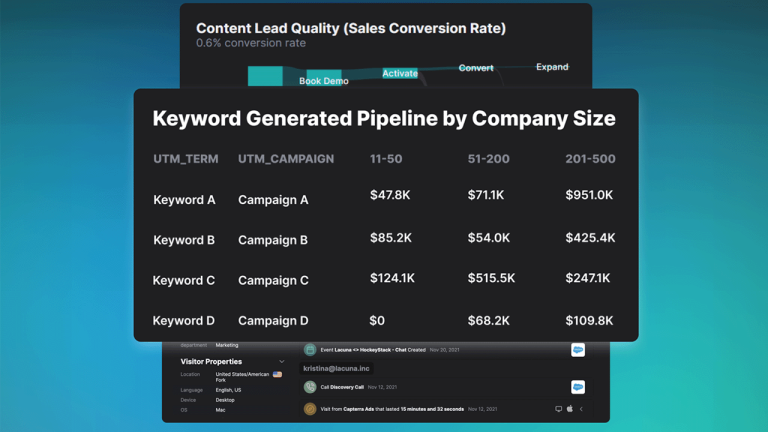Click the desktop monitor icon on the visit row
The image size is (768, 432).
[x=558, y=408]
